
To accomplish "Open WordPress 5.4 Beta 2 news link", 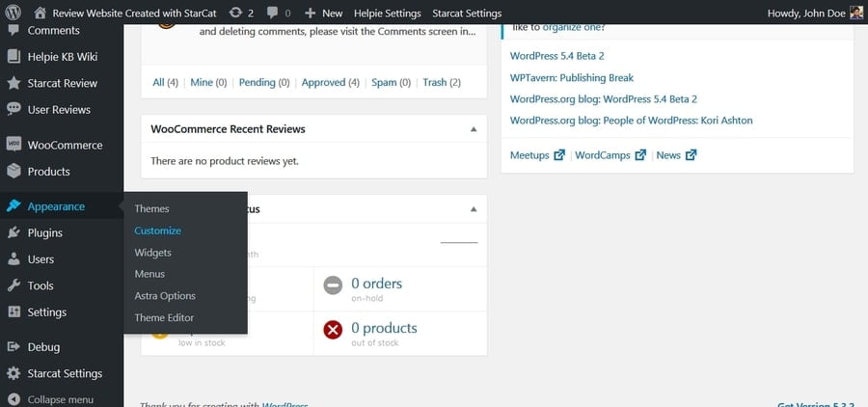I will 556,56.
